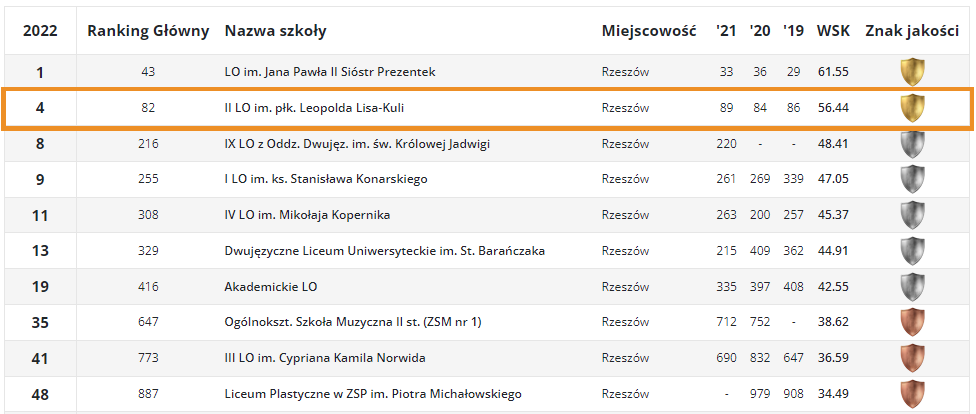
Task: Click bronze shield for III LO Norwida
Action: [913, 359]
